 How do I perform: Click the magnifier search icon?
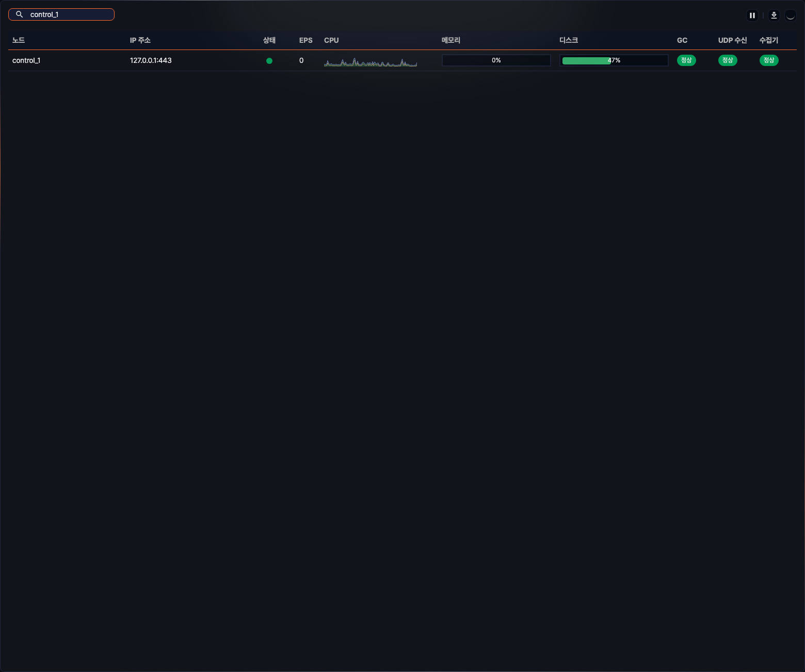(x=20, y=14)
